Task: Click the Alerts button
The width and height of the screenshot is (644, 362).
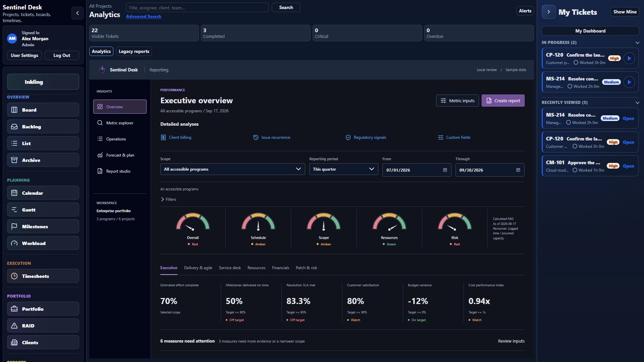Action: 525,11
